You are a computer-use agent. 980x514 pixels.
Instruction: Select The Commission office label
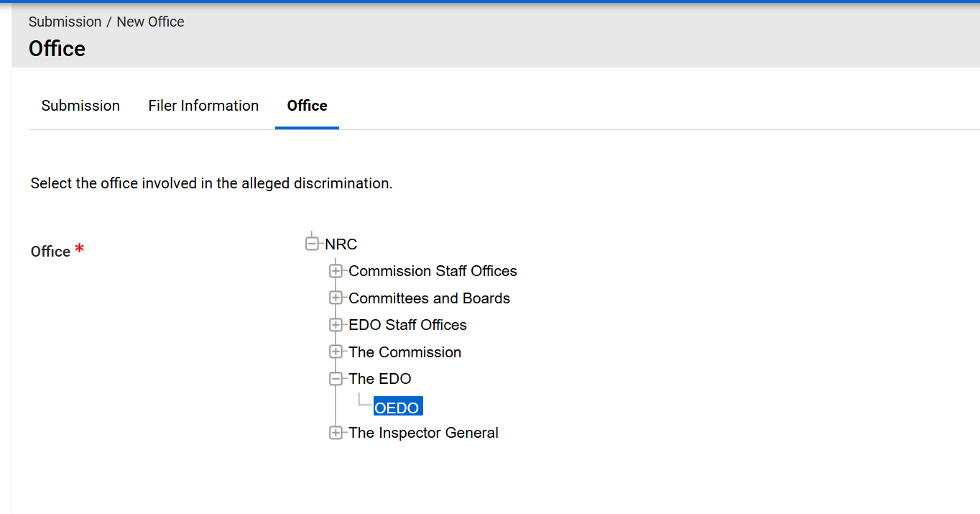point(405,352)
